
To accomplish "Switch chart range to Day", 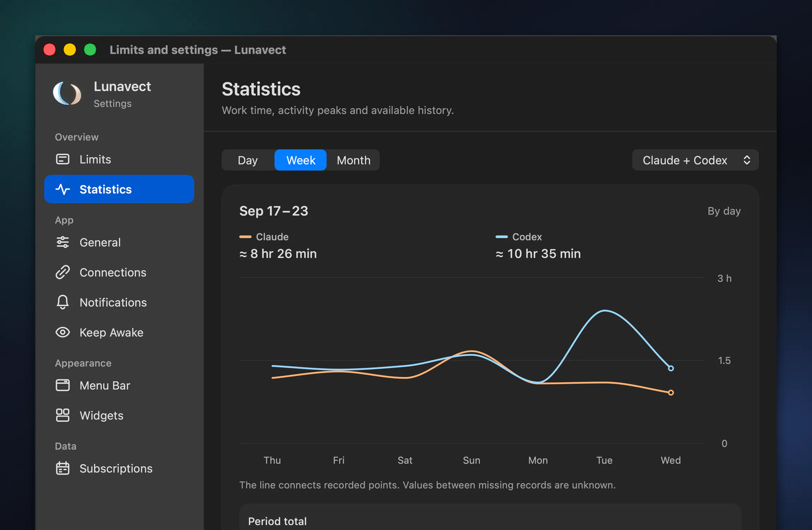I will (x=248, y=160).
